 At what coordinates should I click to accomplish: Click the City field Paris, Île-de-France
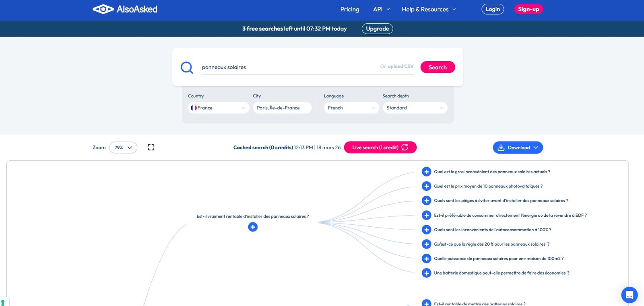(x=282, y=108)
